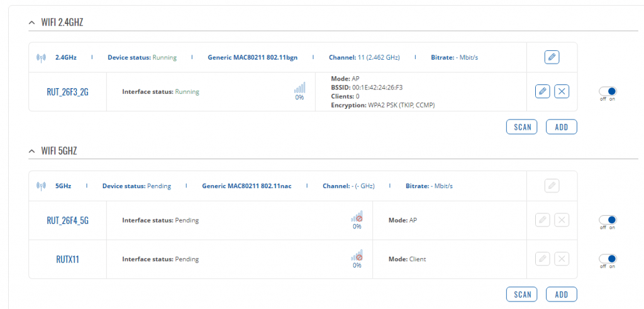Click Mode: Client text in RUTX11 row

(407, 259)
